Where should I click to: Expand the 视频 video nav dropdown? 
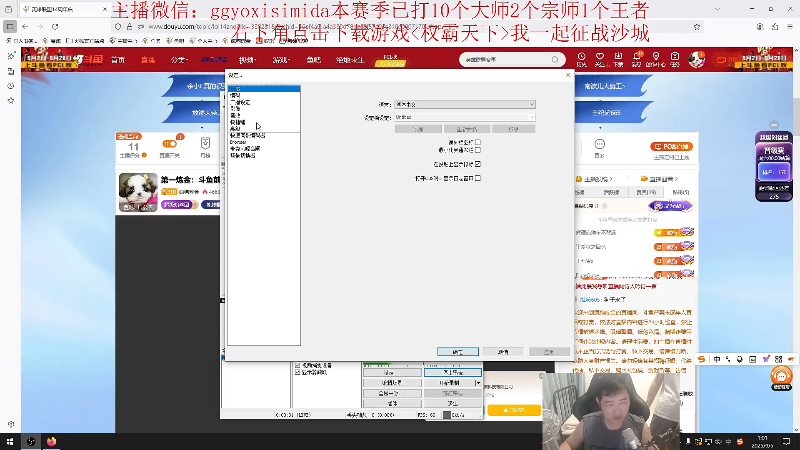(247, 60)
